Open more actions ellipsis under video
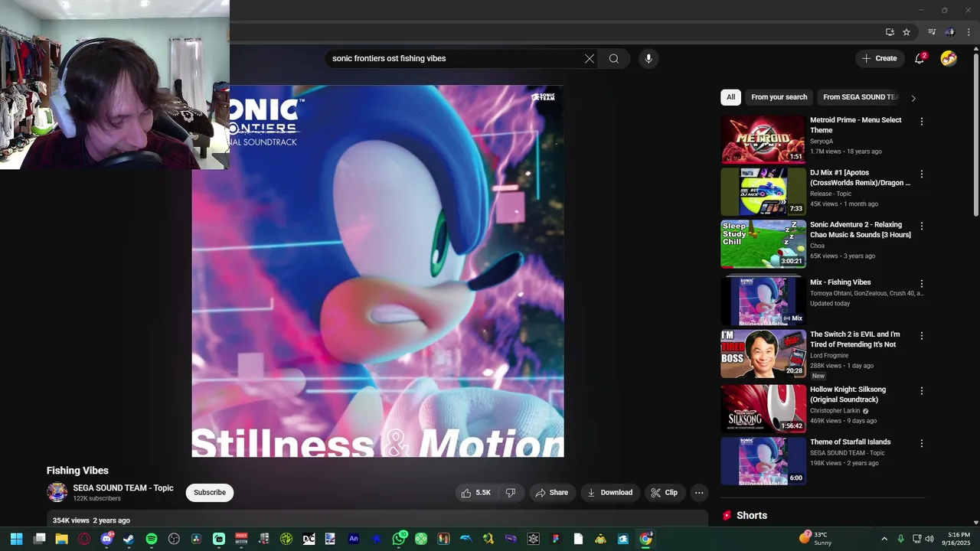The image size is (980, 551). click(x=699, y=493)
